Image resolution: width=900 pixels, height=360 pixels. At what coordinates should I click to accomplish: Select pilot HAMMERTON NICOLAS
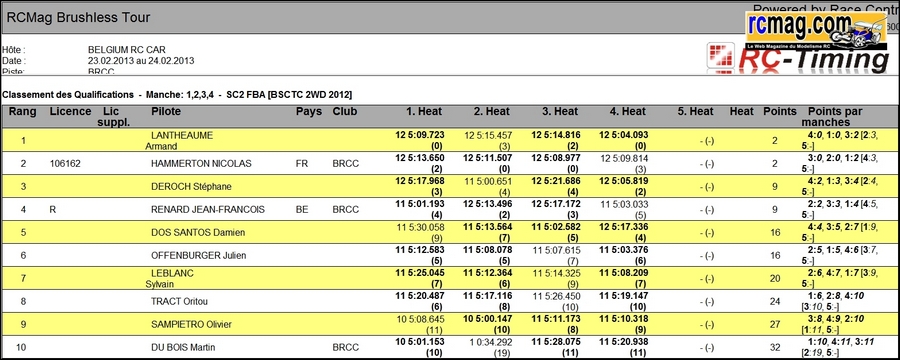201,164
